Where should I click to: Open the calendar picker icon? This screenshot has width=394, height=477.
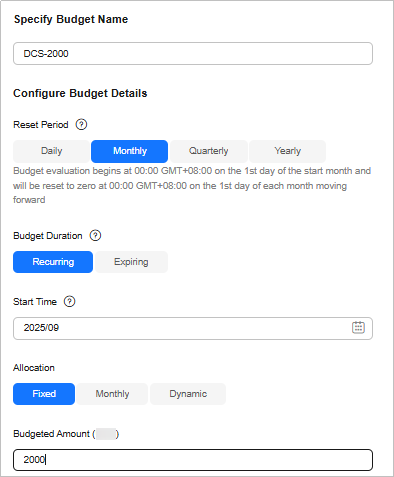358,328
